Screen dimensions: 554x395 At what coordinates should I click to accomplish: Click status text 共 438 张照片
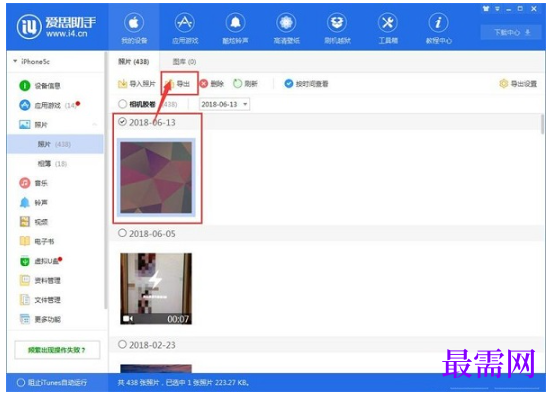tap(138, 382)
